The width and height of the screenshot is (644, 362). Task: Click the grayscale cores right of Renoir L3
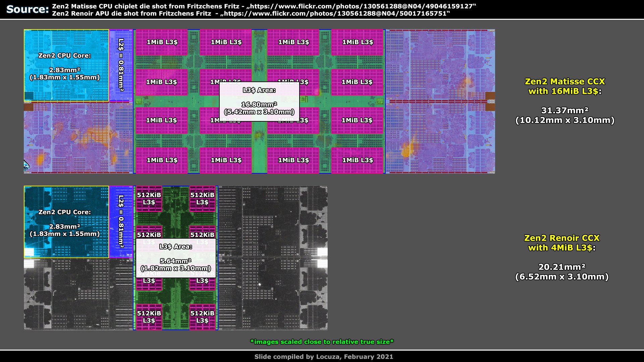(x=273, y=258)
